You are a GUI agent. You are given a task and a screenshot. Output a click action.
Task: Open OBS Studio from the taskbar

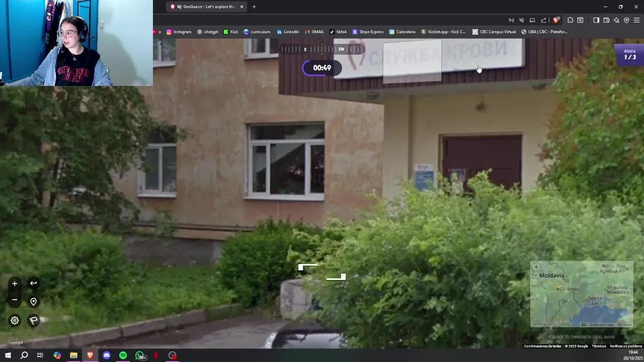(173, 355)
